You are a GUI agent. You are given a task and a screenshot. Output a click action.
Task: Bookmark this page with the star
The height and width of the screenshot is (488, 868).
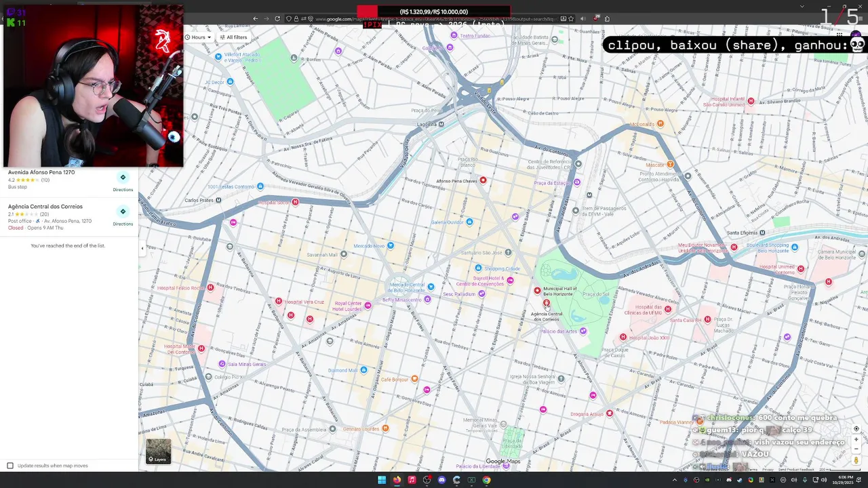[571, 19]
